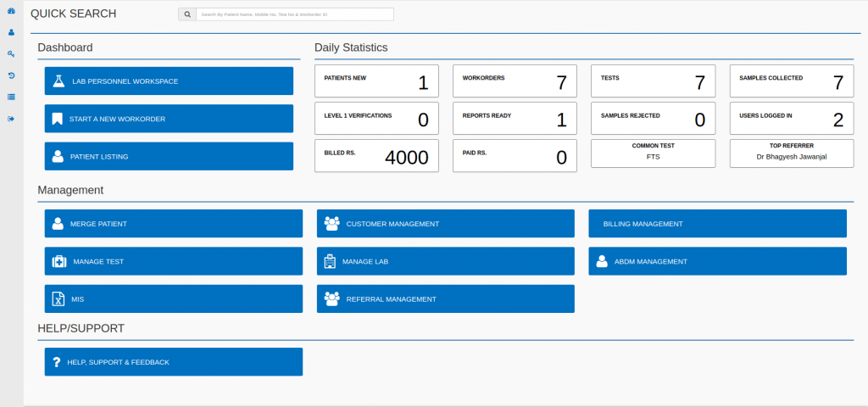Viewport: 868px width, 407px height.
Task: Click the dashboard gauge icon in sidebar
Action: point(11,11)
